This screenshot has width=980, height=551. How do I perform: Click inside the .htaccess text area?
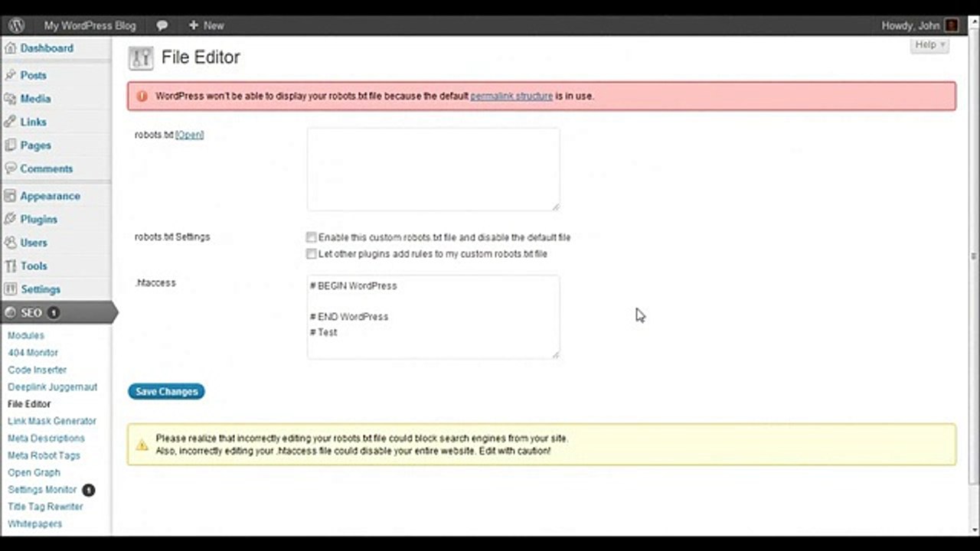(x=433, y=317)
